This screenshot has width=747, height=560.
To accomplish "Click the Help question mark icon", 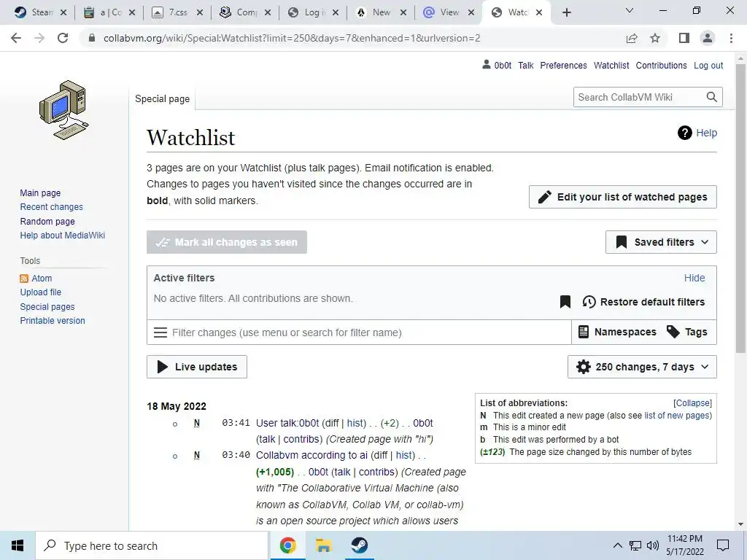I will 684,133.
